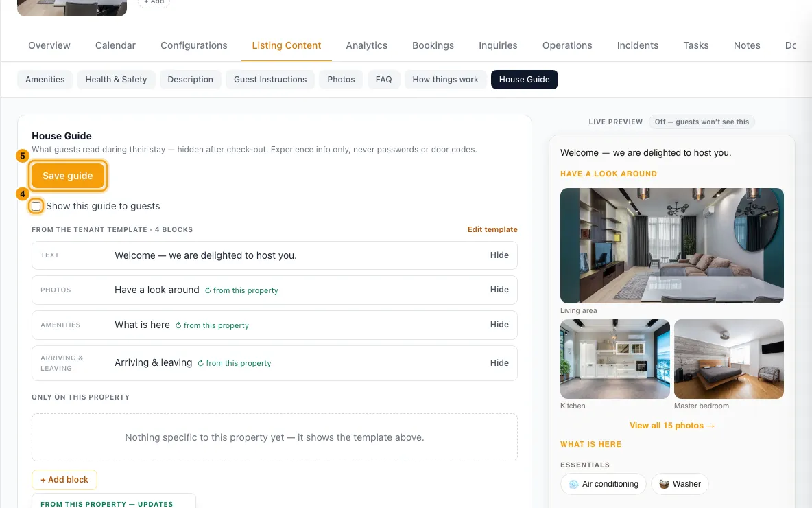
Task: Open the FAQ sub-tab
Action: 384,80
